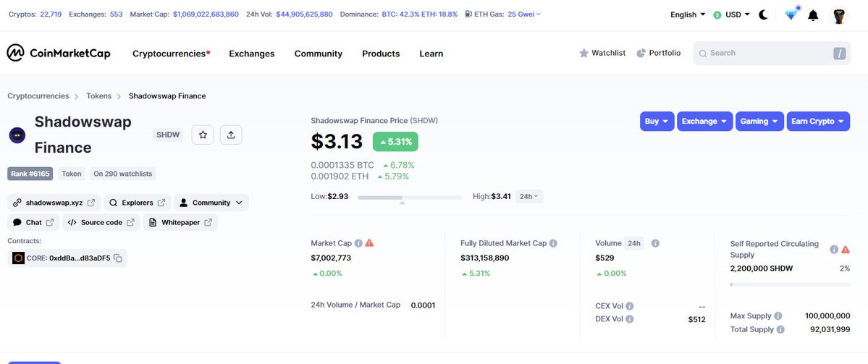Image resolution: width=868 pixels, height=364 pixels.
Task: Show Self Reported Circulating Supply info icon
Action: (x=834, y=250)
